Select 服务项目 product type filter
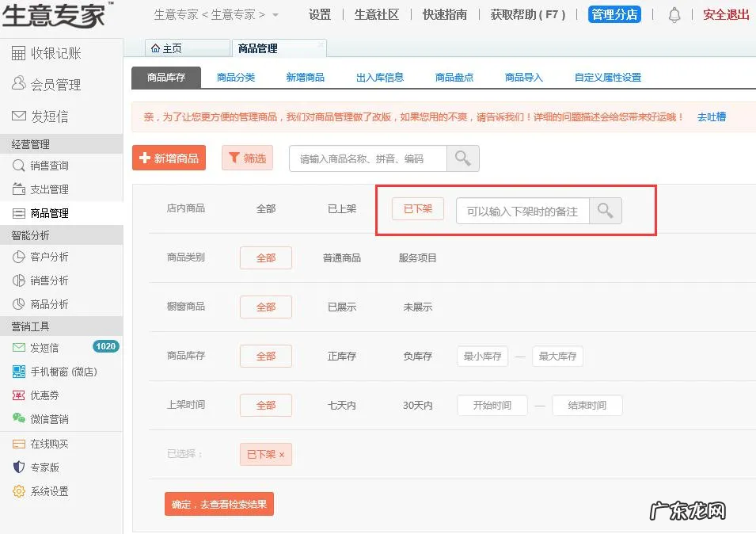756x534 pixels. pyautogui.click(x=419, y=257)
